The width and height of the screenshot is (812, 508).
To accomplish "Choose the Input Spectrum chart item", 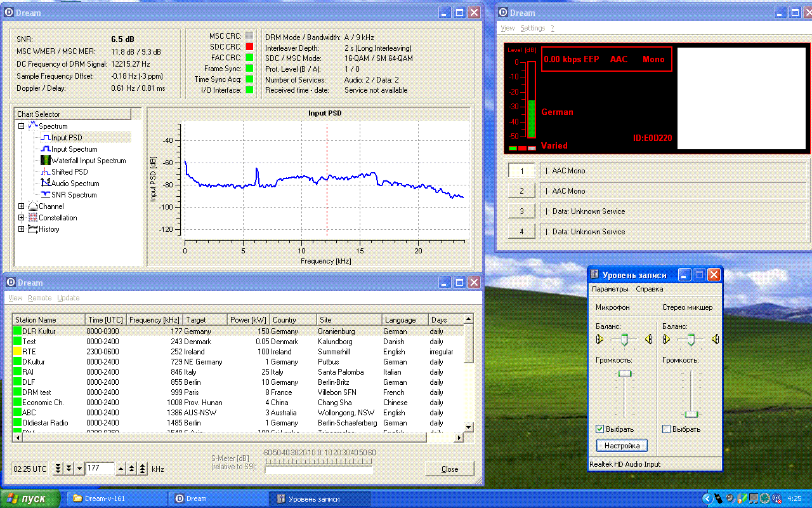I will point(74,149).
